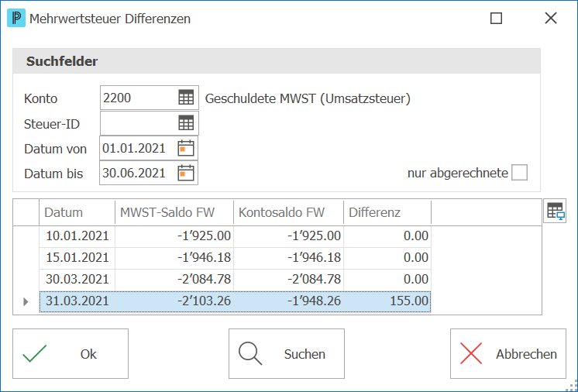Open the Konto lookup table icon
Screen dimensions: 578x392
click(186, 98)
